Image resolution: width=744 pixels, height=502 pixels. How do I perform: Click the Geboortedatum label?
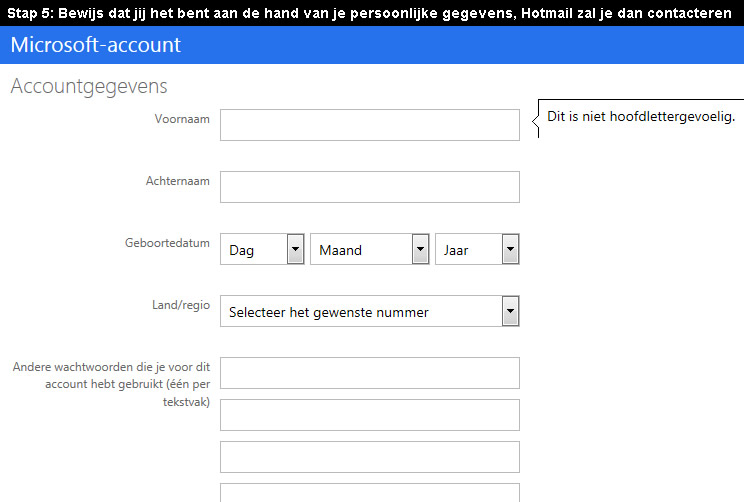[x=167, y=243]
